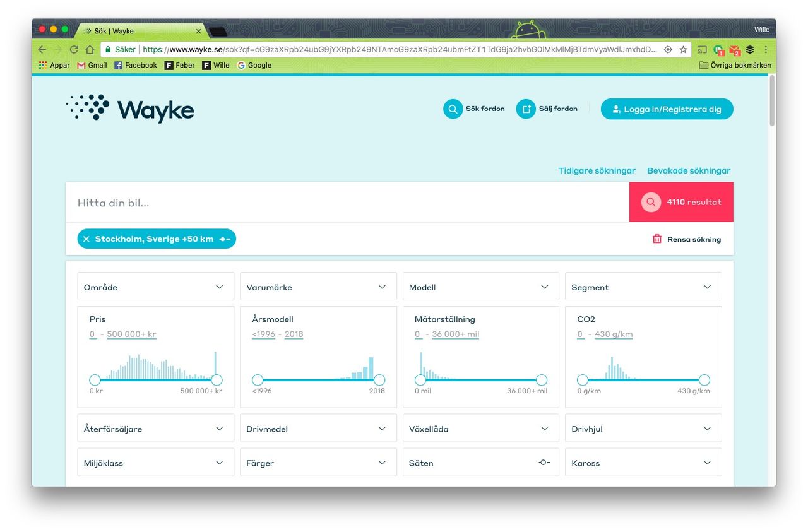Open Bevakade sökningar link
Screen dimensions: 808x532
(689, 170)
